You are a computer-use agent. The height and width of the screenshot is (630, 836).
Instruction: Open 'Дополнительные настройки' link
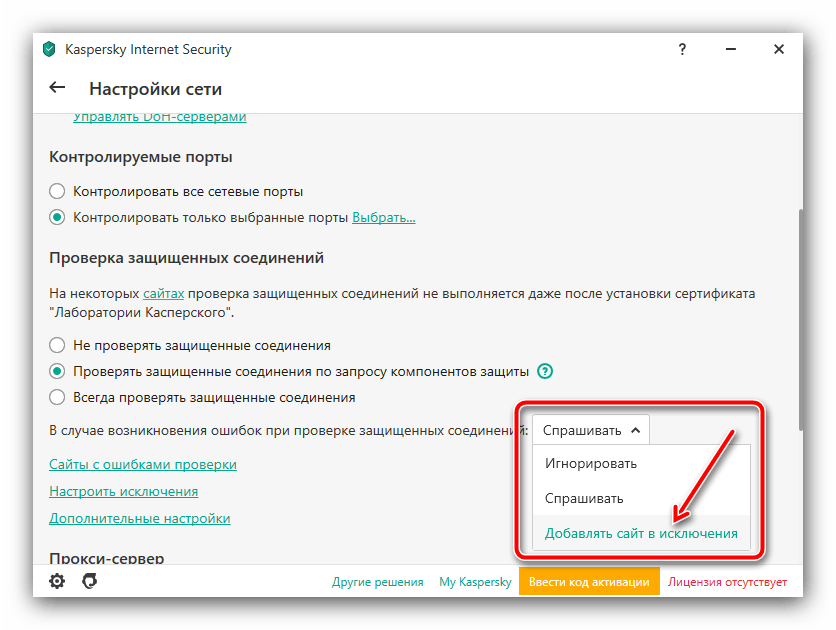[x=140, y=518]
